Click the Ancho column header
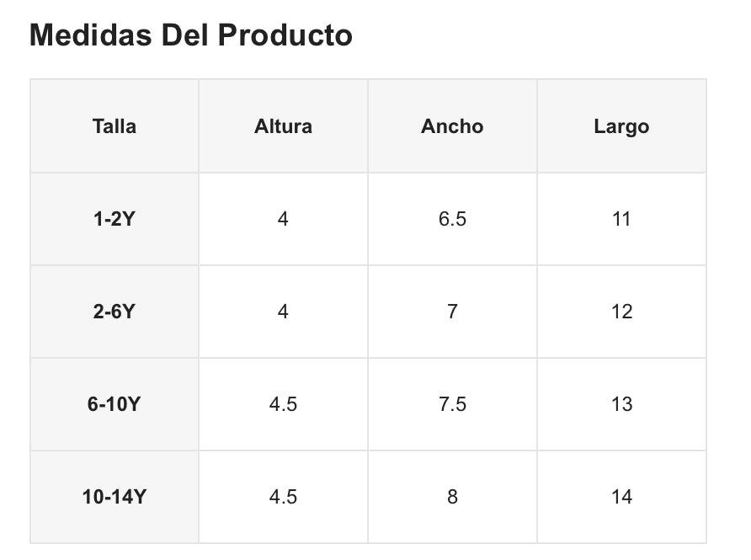 tap(452, 126)
